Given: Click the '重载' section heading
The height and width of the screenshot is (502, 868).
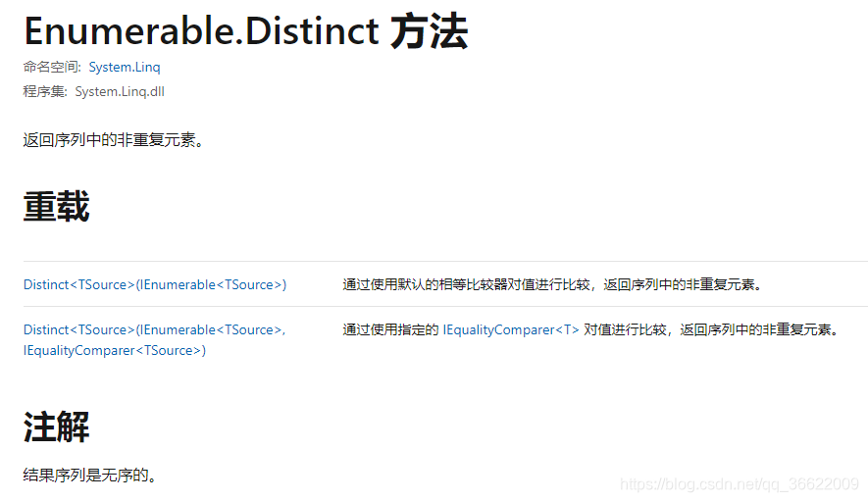Looking at the screenshot, I should (x=56, y=207).
